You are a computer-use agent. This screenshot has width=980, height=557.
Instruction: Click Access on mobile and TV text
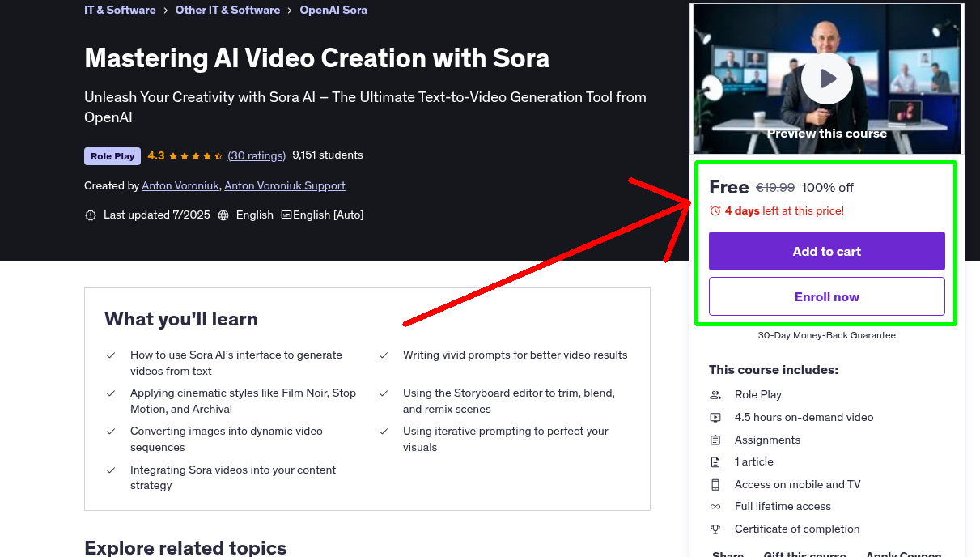pyautogui.click(x=798, y=484)
